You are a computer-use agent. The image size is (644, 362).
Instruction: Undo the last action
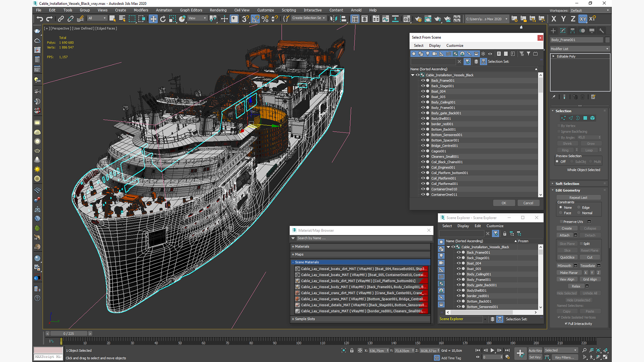click(40, 19)
